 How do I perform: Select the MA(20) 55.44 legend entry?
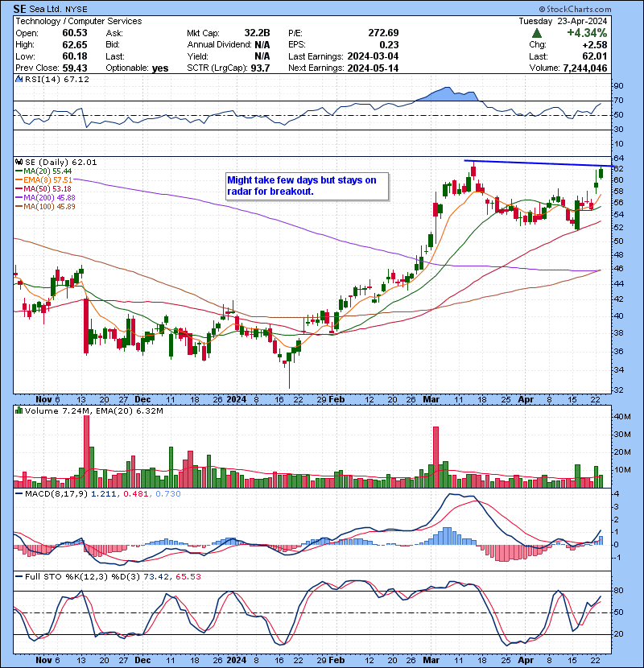[x=43, y=171]
